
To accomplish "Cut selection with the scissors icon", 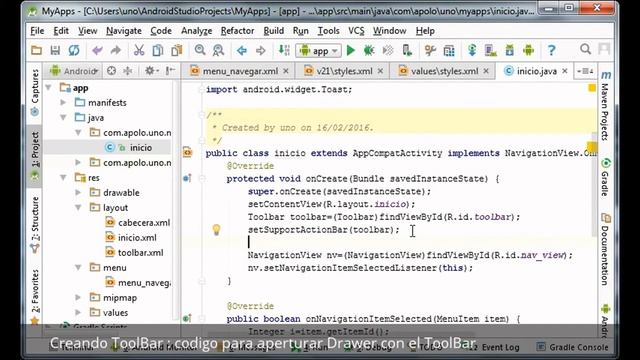I will click(139, 51).
